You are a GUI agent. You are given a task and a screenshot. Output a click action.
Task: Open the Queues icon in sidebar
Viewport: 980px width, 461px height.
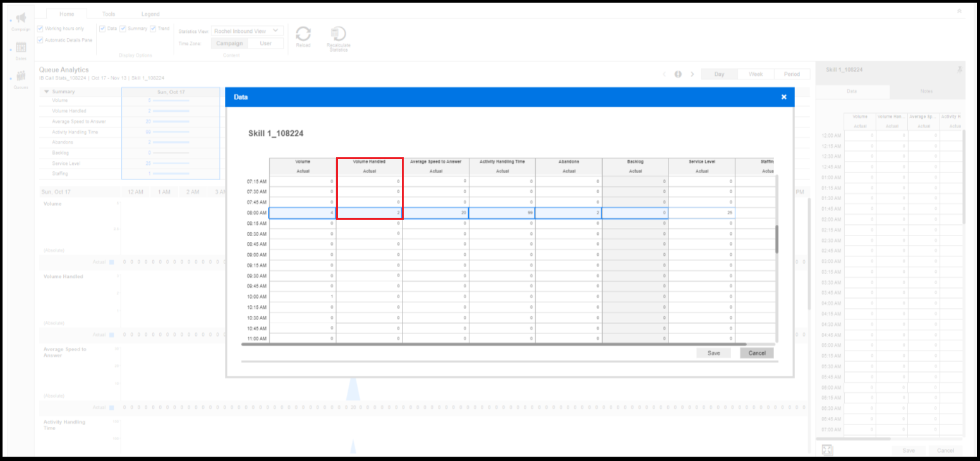21,76
